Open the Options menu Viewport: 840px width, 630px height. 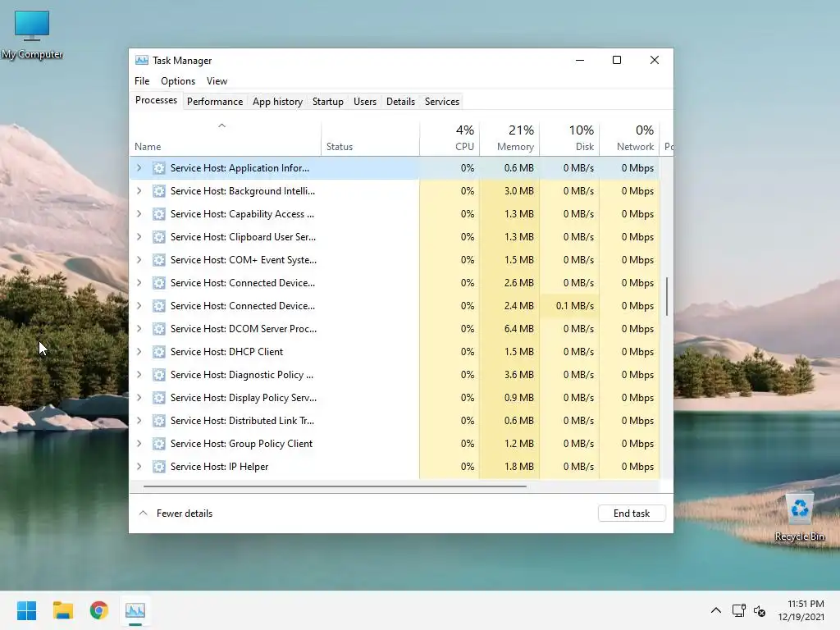click(x=178, y=81)
